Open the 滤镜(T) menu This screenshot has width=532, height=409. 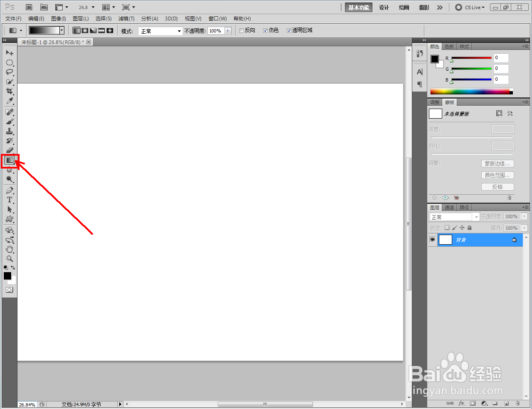(x=126, y=19)
